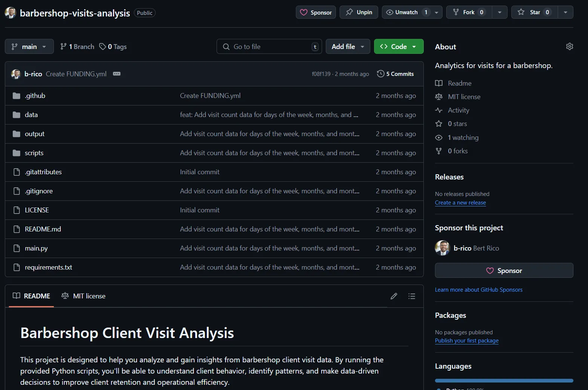Open the README outline list icon
This screenshot has height=390, width=588.
click(411, 296)
